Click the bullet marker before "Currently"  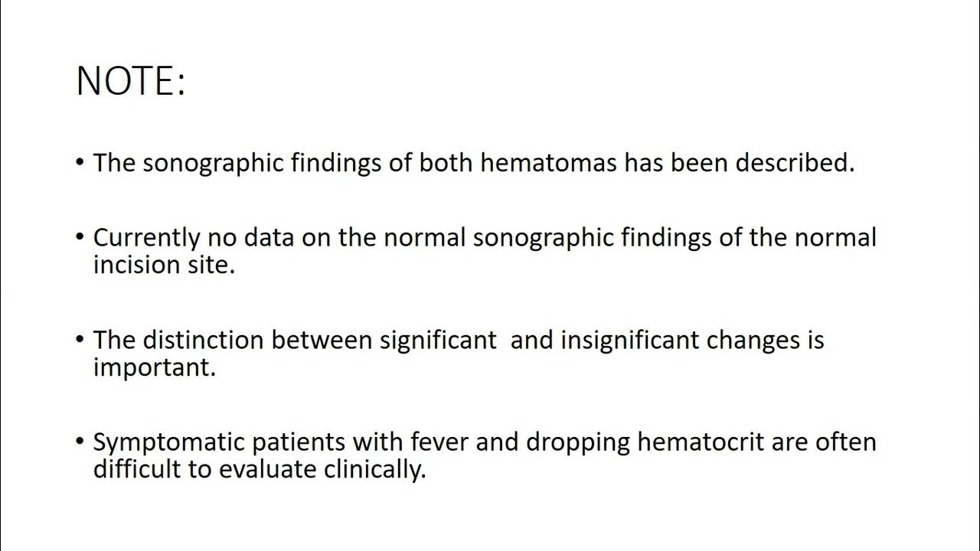tap(81, 237)
